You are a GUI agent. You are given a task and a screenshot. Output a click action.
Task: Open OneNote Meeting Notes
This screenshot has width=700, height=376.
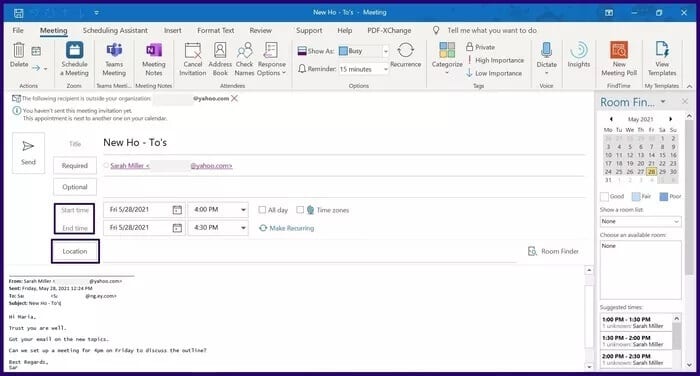coord(154,59)
